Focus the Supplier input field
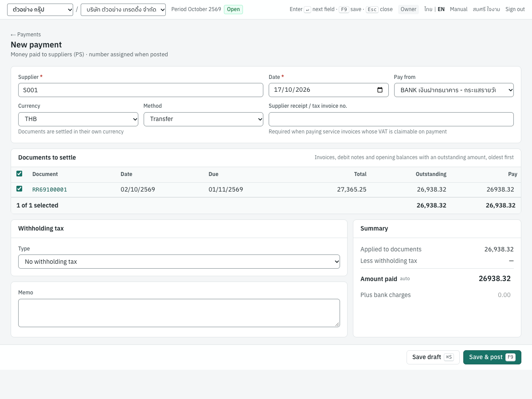Screen dimensions: 532x399 [x=141, y=90]
